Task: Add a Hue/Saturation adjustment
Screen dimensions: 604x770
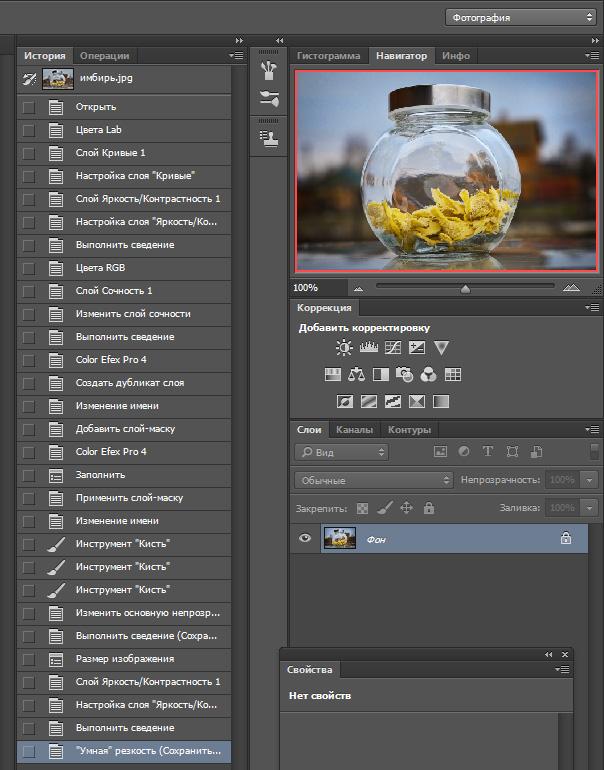Action: tap(332, 375)
